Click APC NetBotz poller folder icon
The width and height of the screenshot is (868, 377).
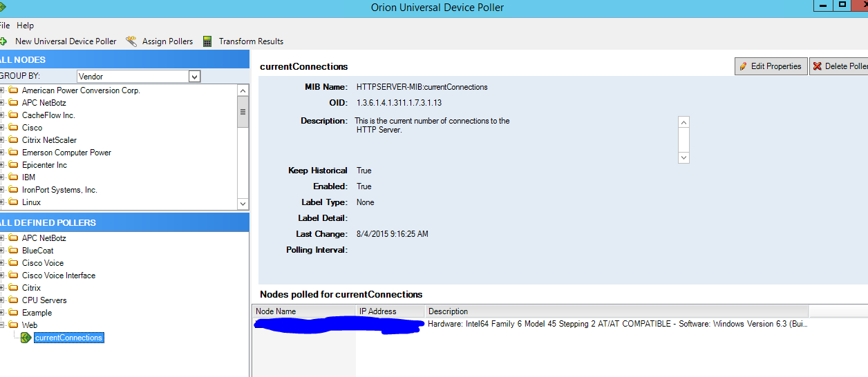point(13,238)
